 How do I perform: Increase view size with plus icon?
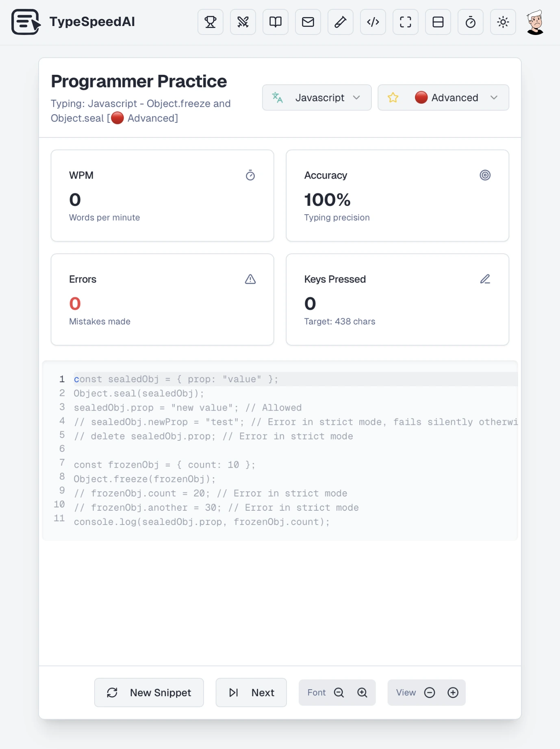pyautogui.click(x=453, y=692)
